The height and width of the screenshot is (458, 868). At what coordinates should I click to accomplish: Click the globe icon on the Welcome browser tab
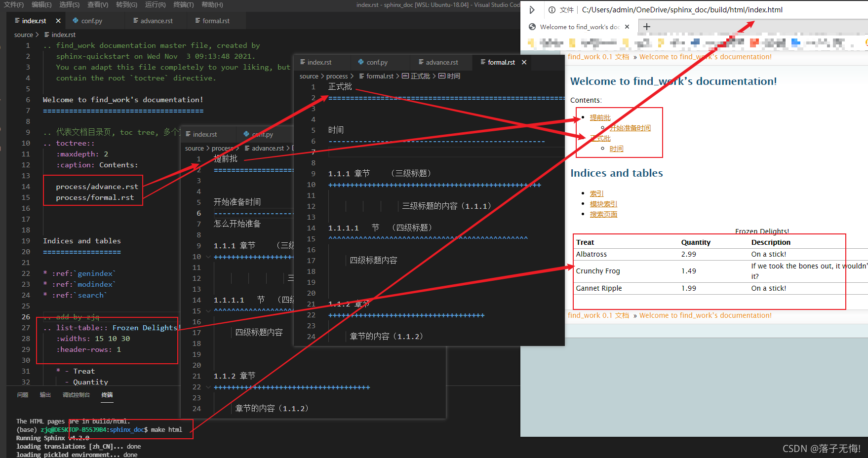pyautogui.click(x=532, y=27)
